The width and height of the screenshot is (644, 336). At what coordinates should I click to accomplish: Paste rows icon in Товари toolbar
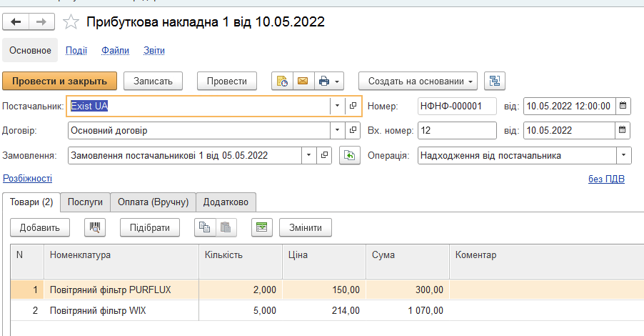[x=226, y=227]
